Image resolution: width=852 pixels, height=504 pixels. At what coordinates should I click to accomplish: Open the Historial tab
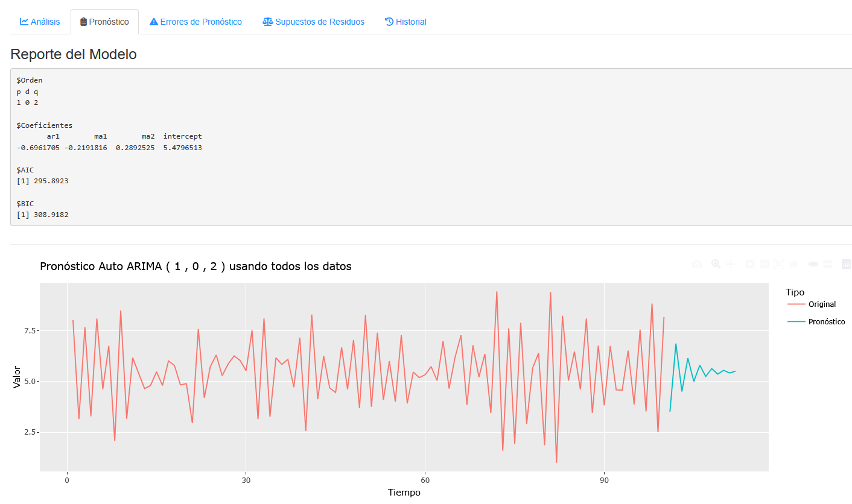[405, 22]
